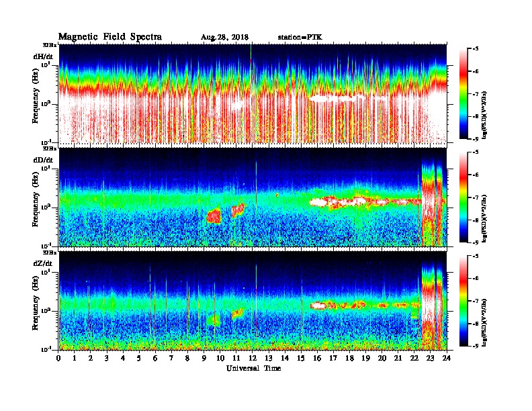532x411 pixels.
Task: Click the hour 17 tick label
Action: click(x=334, y=359)
